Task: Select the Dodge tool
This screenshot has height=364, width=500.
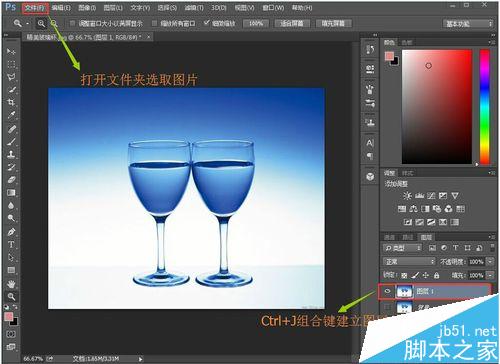Action: [11, 218]
